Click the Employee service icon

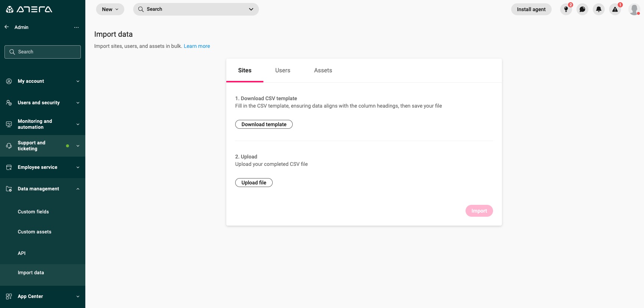pyautogui.click(x=9, y=167)
